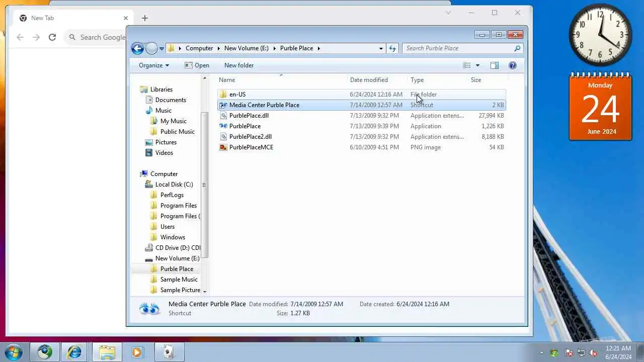The image size is (644, 362).
Task: Click the Refresh button beside address bar
Action: tap(392, 48)
